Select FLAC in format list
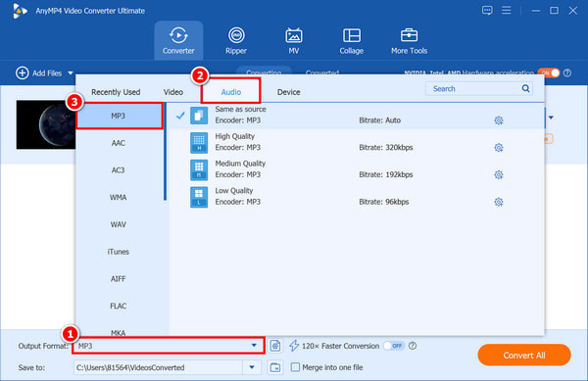The image size is (588, 381). click(x=119, y=306)
